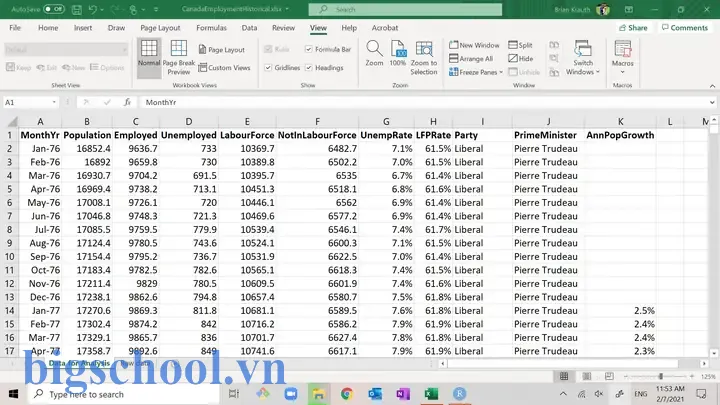The image size is (720, 405).
Task: Open the Comments pane
Action: point(685,28)
